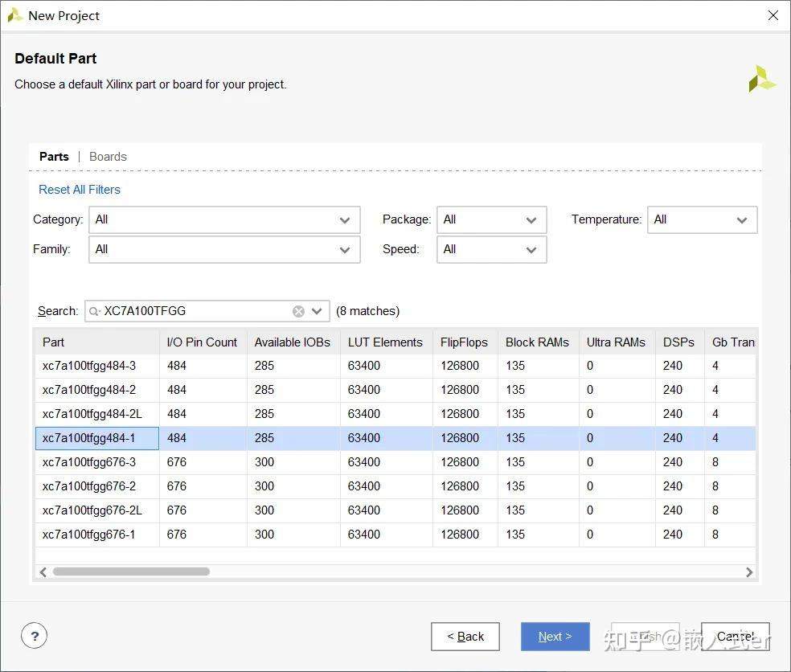The image size is (791, 672).
Task: Clear the search field text
Action: coord(298,311)
